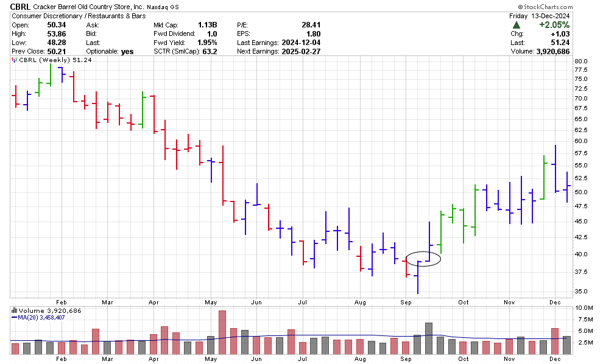Click the Chg value +1.03
This screenshot has width=603, height=364.
click(x=560, y=34)
